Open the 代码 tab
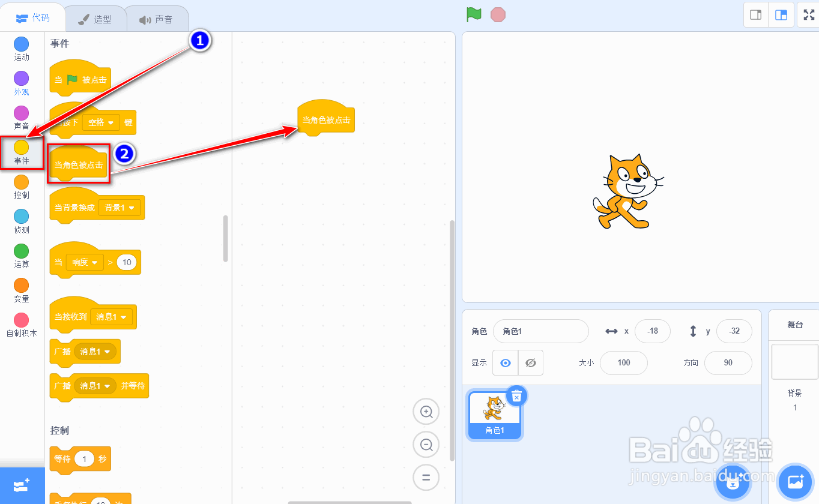This screenshot has width=819, height=504. click(x=32, y=18)
